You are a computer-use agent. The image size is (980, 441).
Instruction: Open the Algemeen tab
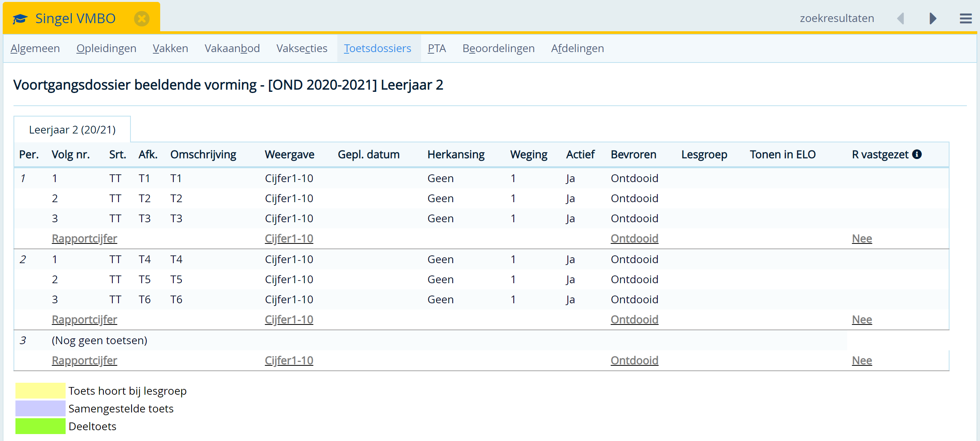(35, 48)
